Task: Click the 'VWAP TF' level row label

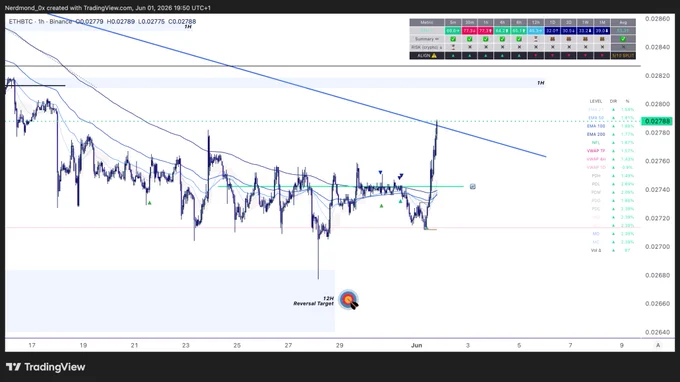Action: (596, 150)
